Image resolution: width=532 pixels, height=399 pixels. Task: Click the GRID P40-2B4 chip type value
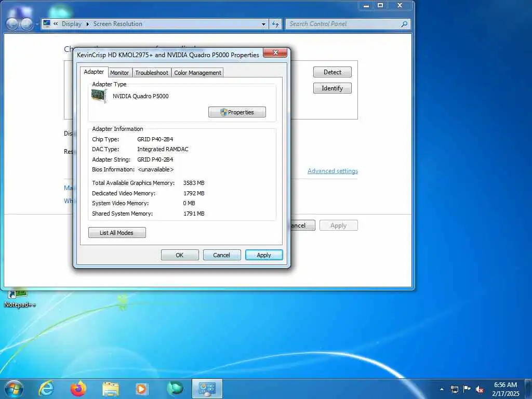(x=155, y=139)
